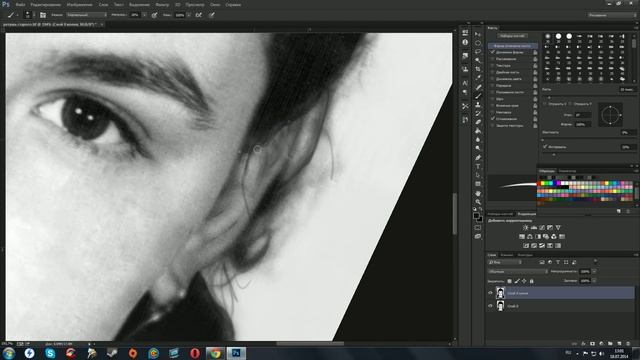640x360 pixels.
Task: Add layer mask from Layers panel bottom
Action: pos(592,344)
